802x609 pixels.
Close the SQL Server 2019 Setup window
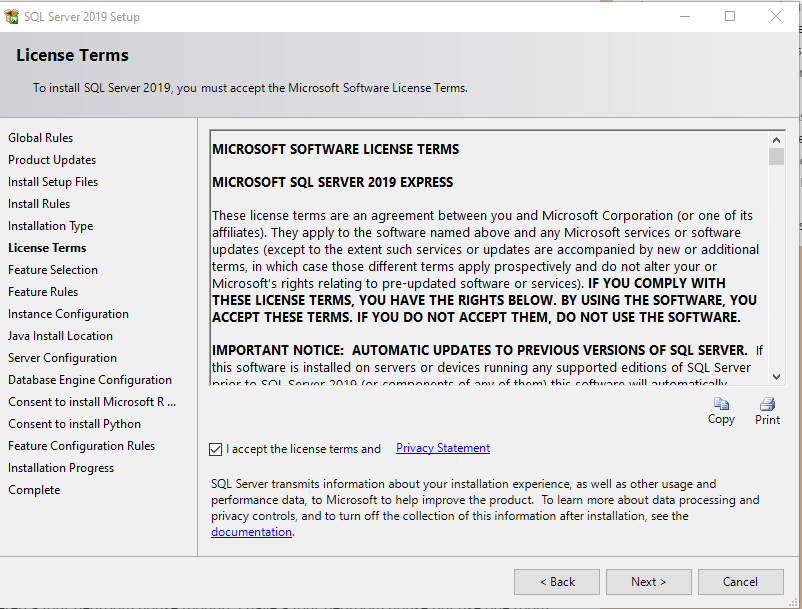(x=775, y=16)
